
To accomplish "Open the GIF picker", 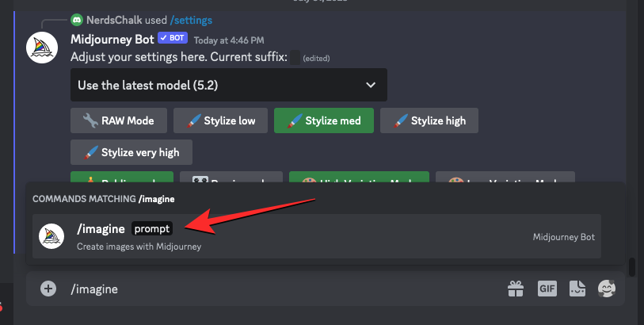I will pos(547,289).
